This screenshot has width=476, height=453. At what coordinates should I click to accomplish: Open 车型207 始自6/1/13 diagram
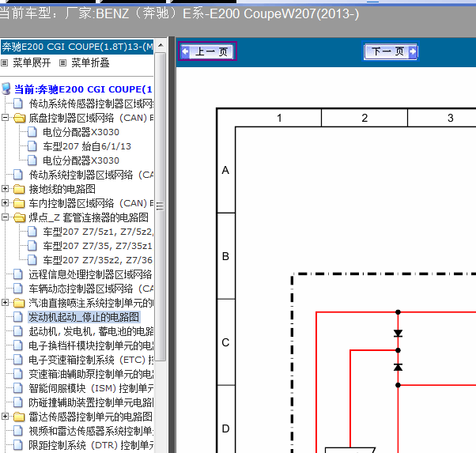(87, 146)
